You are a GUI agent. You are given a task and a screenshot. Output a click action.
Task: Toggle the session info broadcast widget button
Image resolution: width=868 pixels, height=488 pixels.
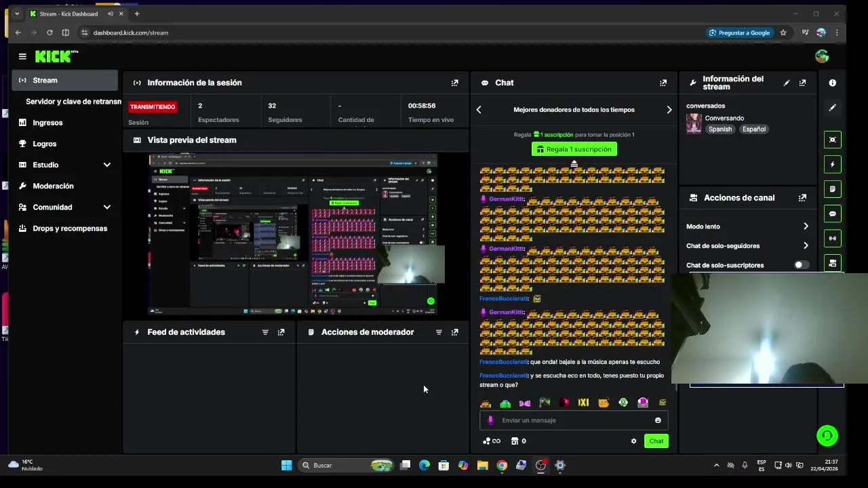click(x=832, y=239)
